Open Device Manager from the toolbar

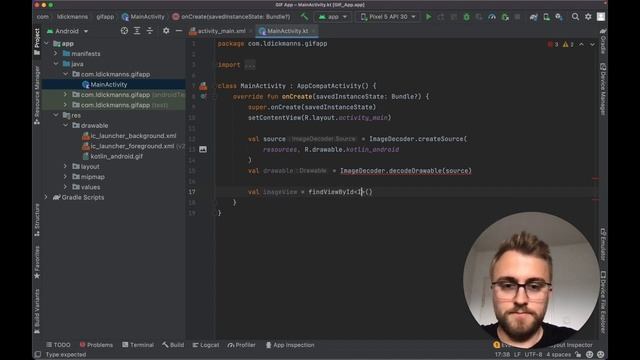pos(546,17)
